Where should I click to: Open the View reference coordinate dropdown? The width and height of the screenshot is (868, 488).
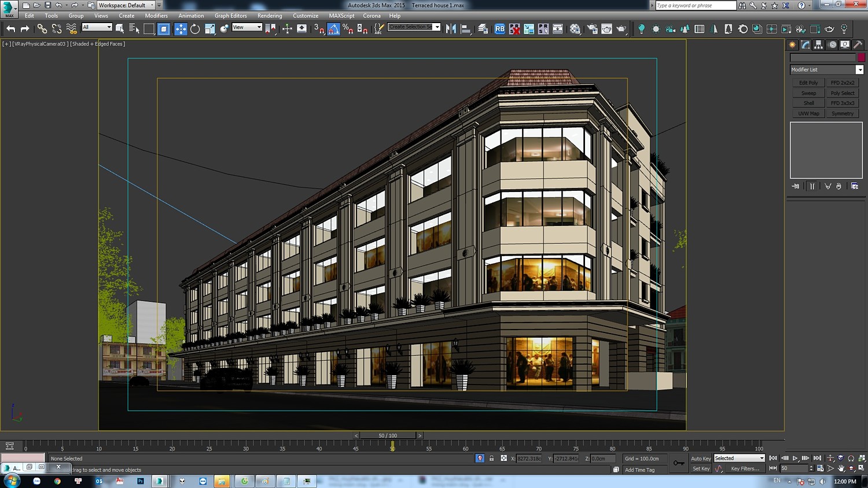247,27
